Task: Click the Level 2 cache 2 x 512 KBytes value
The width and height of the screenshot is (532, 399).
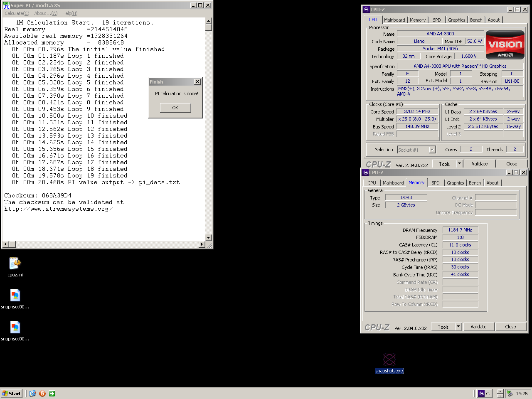Action: [483, 126]
